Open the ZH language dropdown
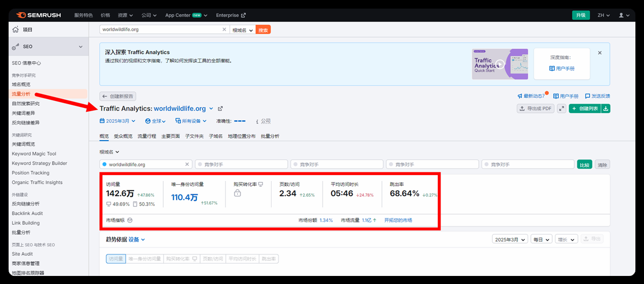Screen dimensions: 644x284 [x=604, y=15]
